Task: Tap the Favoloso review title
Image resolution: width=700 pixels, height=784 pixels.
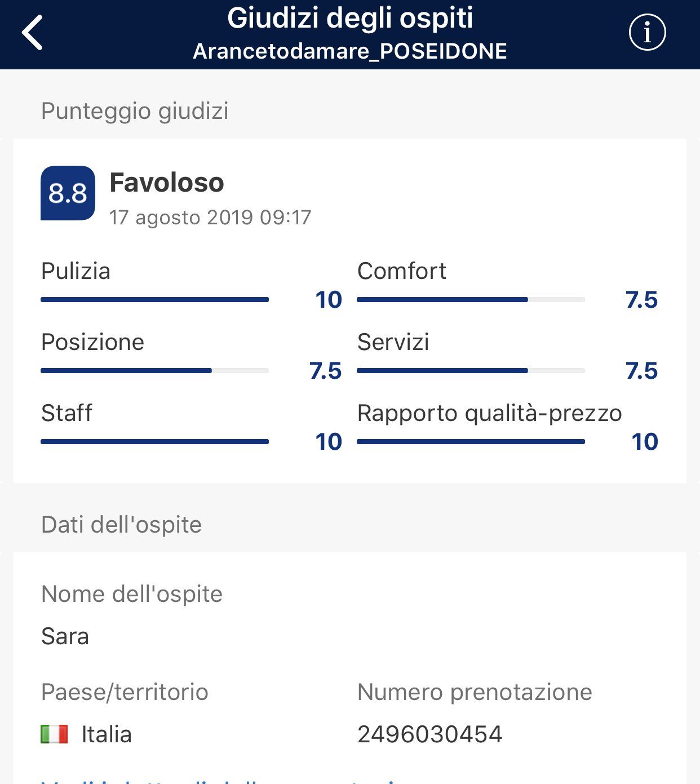Action: tap(167, 183)
